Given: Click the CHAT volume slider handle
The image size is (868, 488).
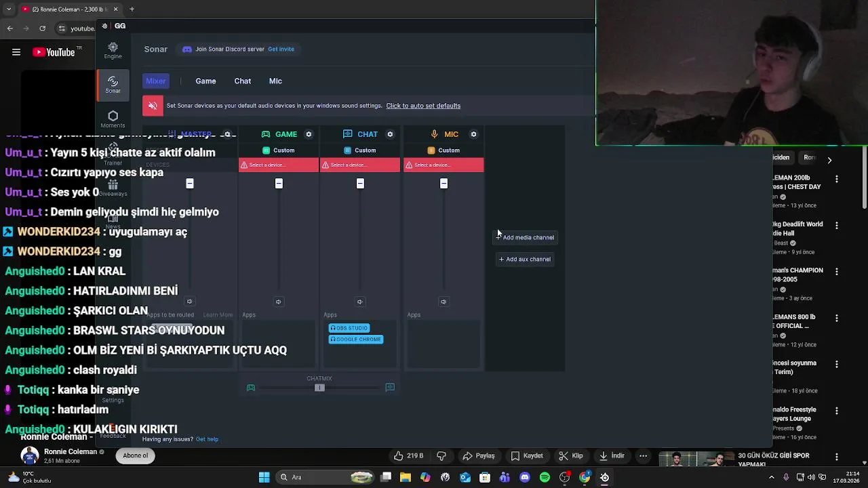Looking at the screenshot, I should [x=360, y=184].
